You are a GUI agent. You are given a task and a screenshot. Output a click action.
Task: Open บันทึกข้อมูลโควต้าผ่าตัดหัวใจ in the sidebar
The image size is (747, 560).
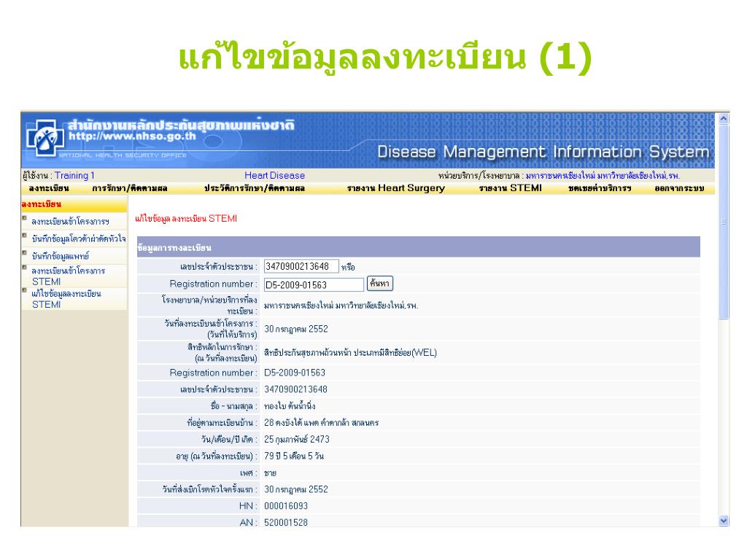(79, 239)
